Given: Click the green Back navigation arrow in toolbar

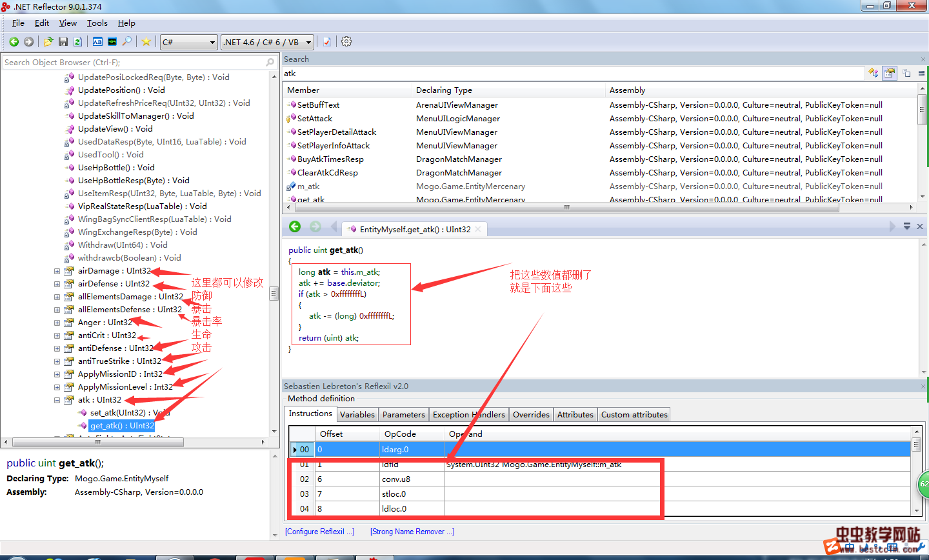Looking at the screenshot, I should pyautogui.click(x=14, y=42).
